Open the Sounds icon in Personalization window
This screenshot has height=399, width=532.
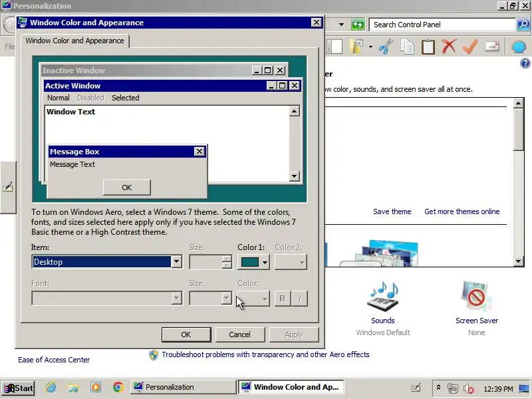pos(383,297)
